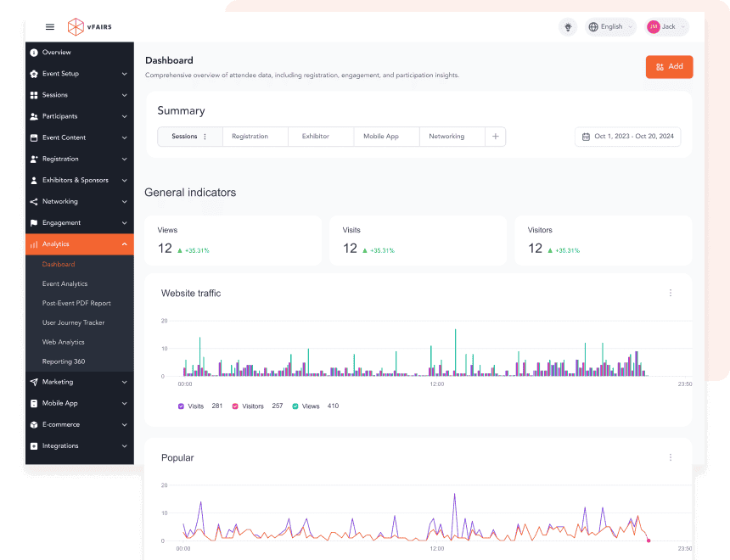Click the orange Add button
The width and height of the screenshot is (730, 560).
[669, 67]
